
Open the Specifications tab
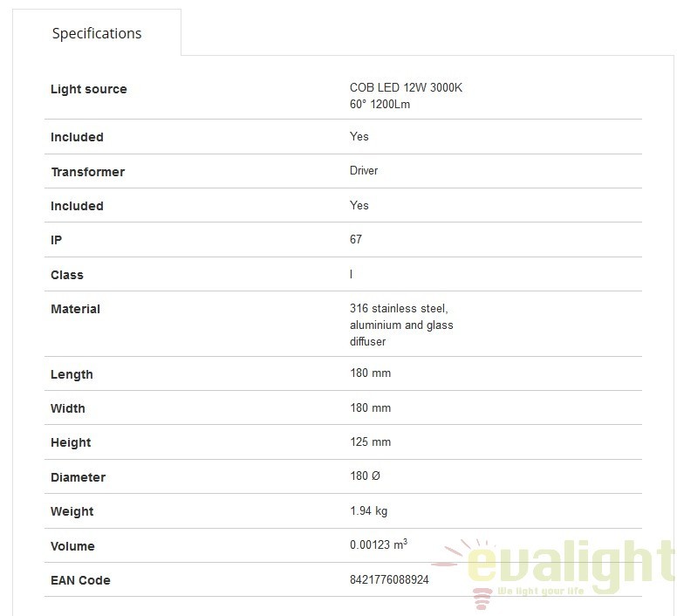coord(97,33)
